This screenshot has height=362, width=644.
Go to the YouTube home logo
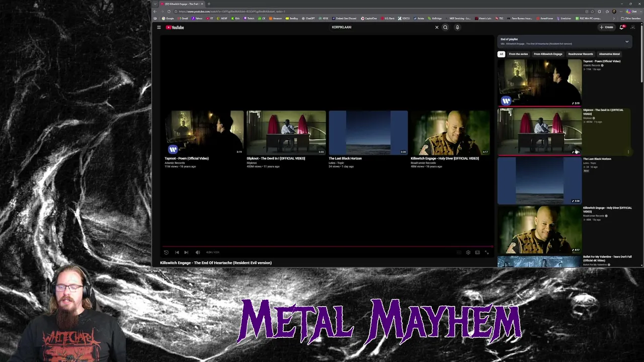pos(175,27)
